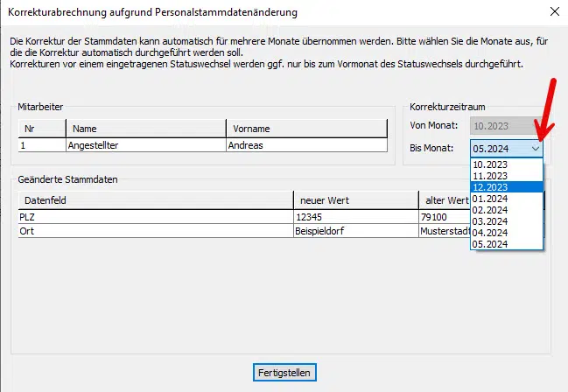Select 03.2024 from the dropdown
The image size is (568, 392).
pos(489,220)
